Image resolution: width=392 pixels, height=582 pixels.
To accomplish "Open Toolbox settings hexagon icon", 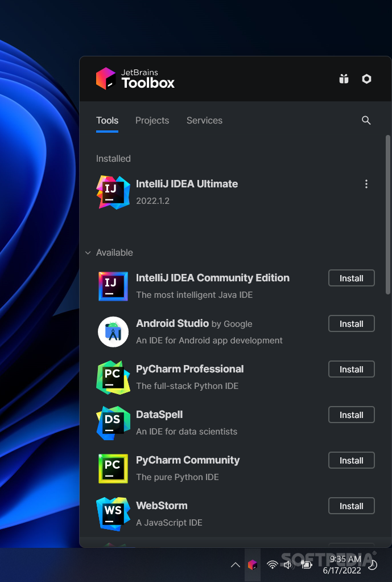I will [x=366, y=79].
